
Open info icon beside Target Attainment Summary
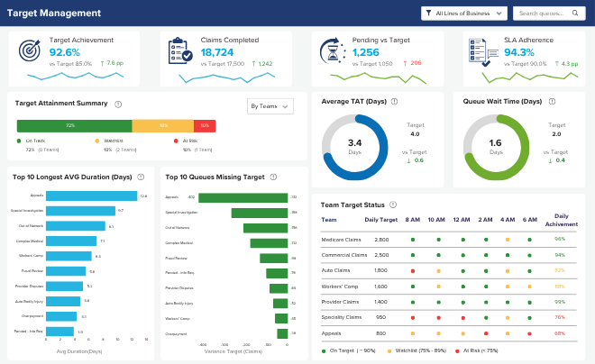[118, 105]
